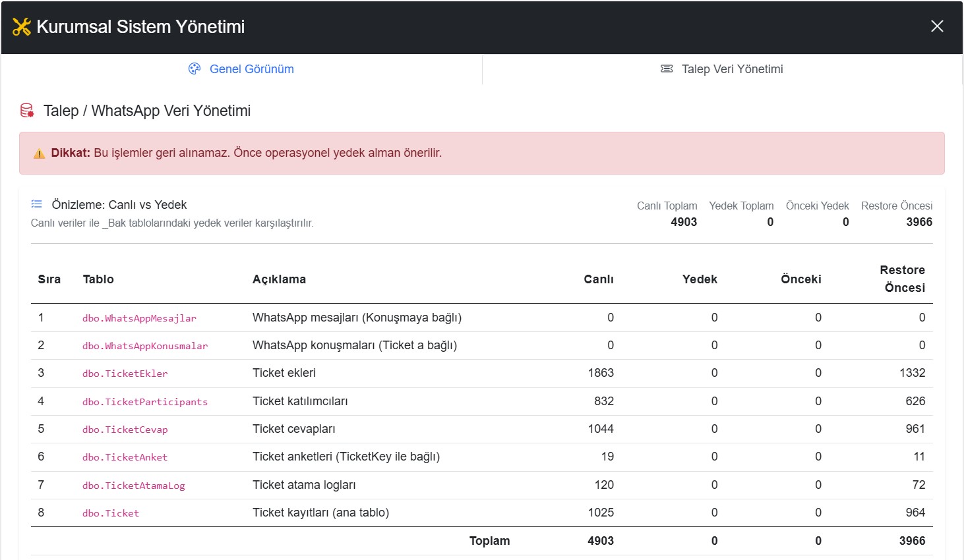Click the dbo.Ticket main table entry
Screen dimensions: 964x560
111,513
